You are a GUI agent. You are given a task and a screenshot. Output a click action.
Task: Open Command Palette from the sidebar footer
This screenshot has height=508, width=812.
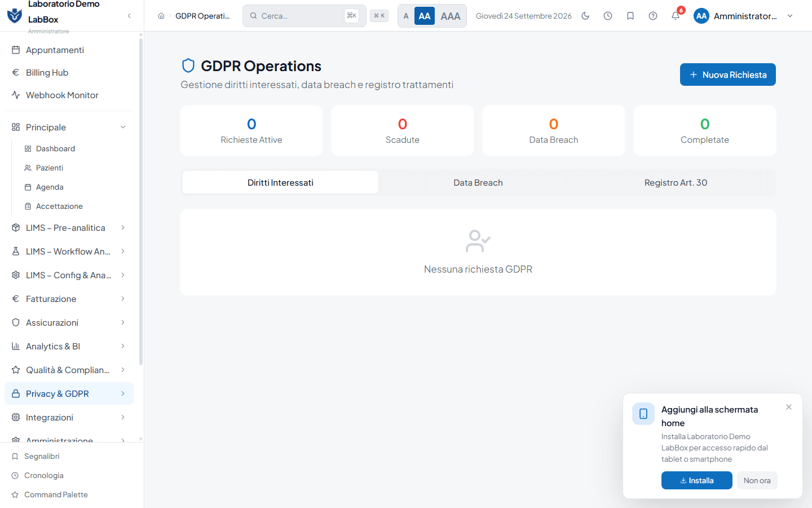[72, 494]
